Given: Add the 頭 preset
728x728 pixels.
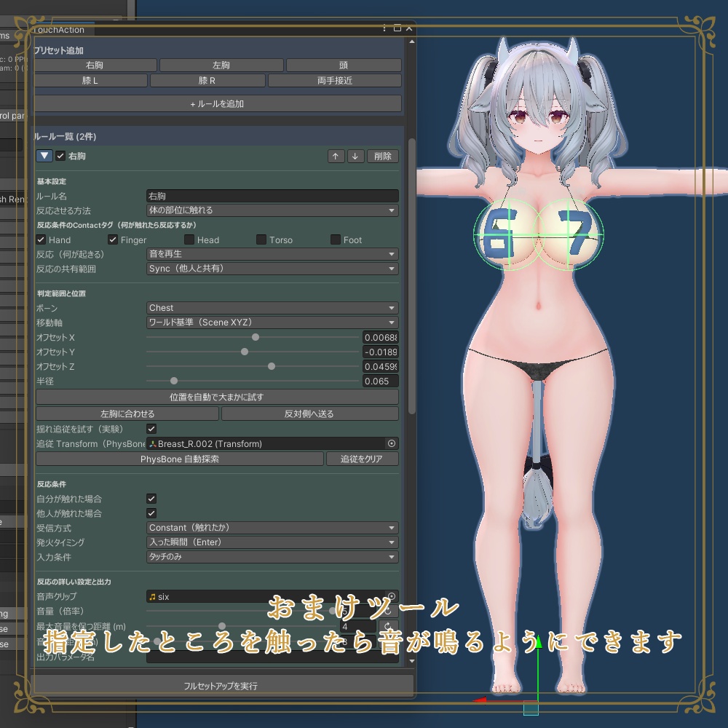Looking at the screenshot, I should pyautogui.click(x=344, y=65).
